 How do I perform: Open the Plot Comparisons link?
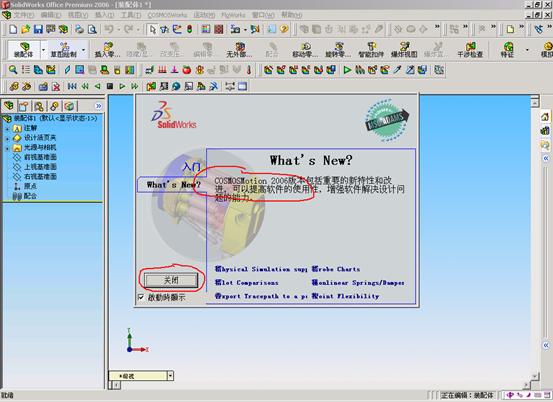247,282
